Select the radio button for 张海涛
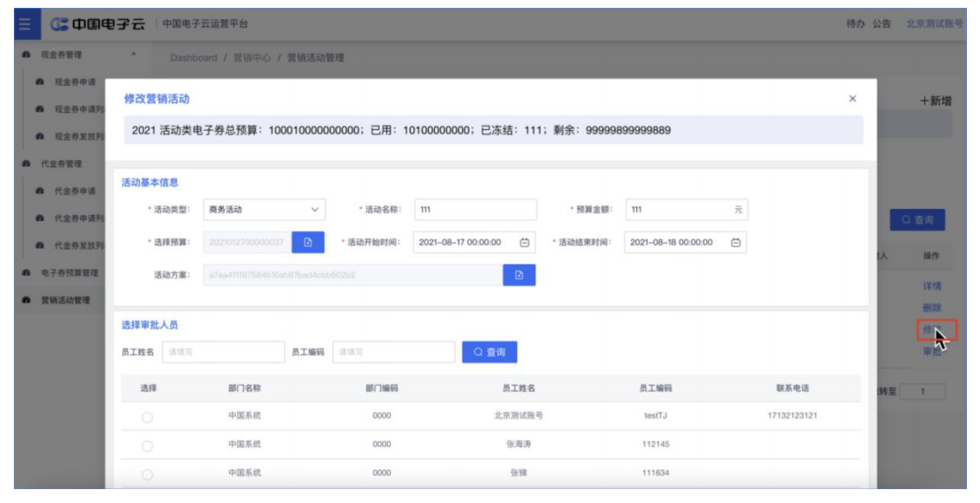 (x=148, y=446)
